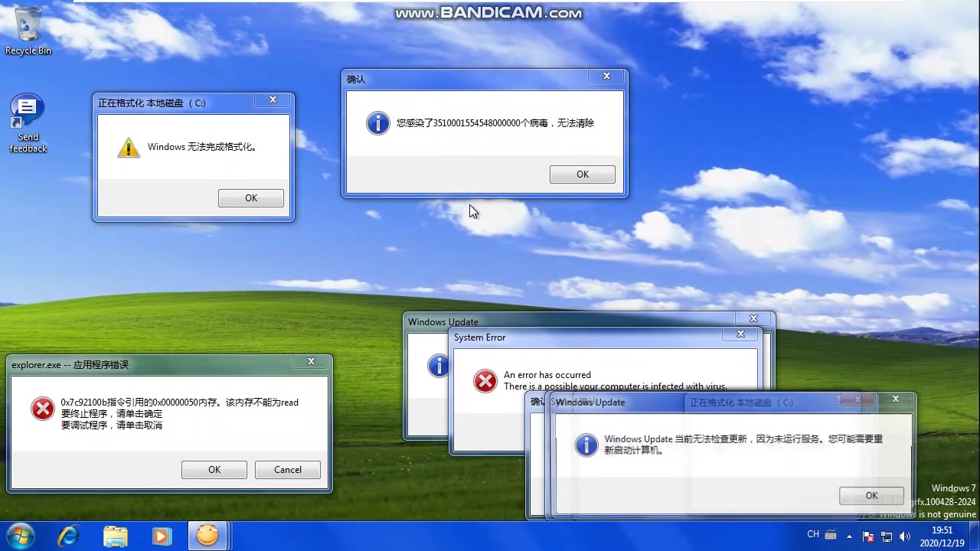Click the keyboard icon in the language bar
The image size is (980, 551).
click(x=832, y=536)
